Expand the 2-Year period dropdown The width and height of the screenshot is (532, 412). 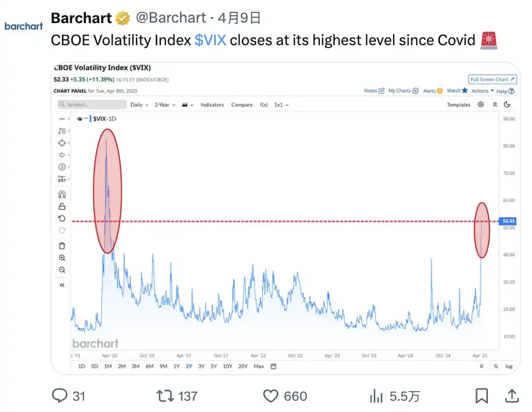pyautogui.click(x=165, y=105)
